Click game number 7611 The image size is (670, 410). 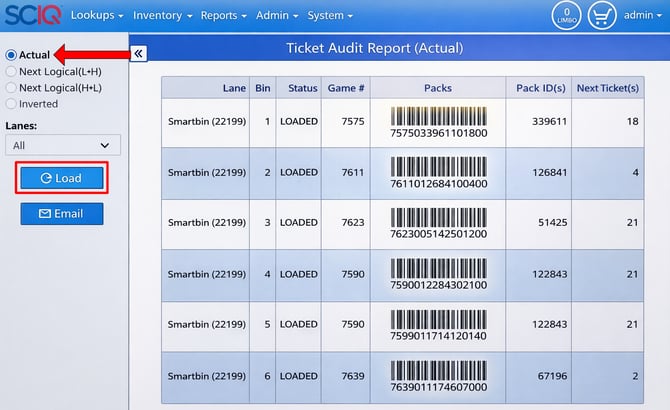coord(353,173)
